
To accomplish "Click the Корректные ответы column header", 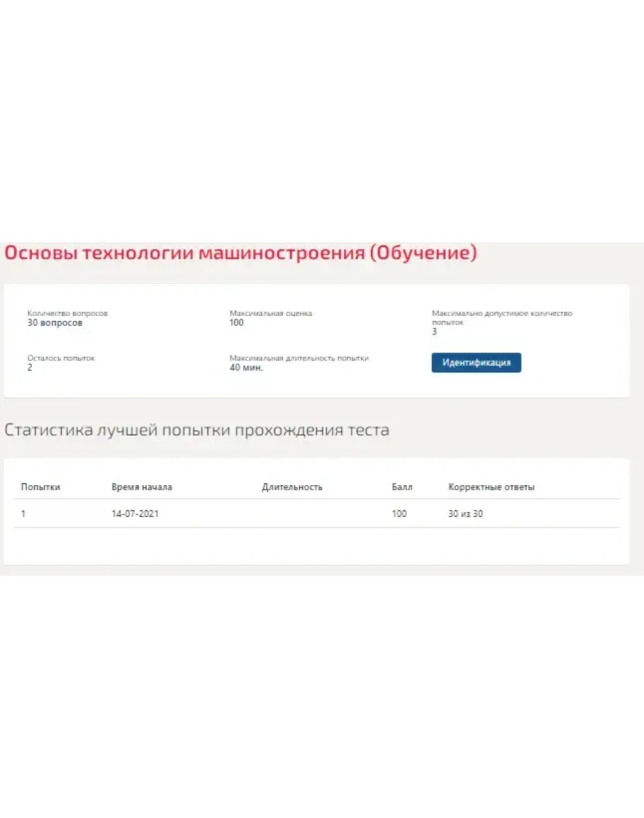I will pyautogui.click(x=491, y=487).
